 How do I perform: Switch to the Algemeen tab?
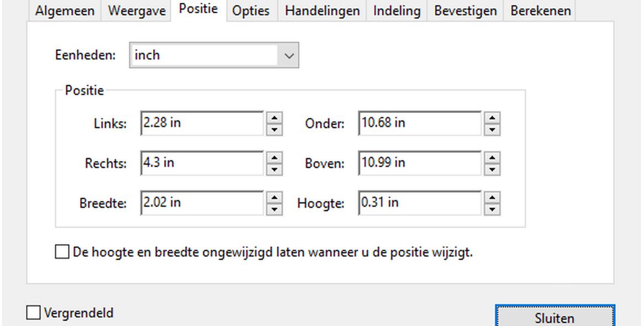[x=65, y=11]
